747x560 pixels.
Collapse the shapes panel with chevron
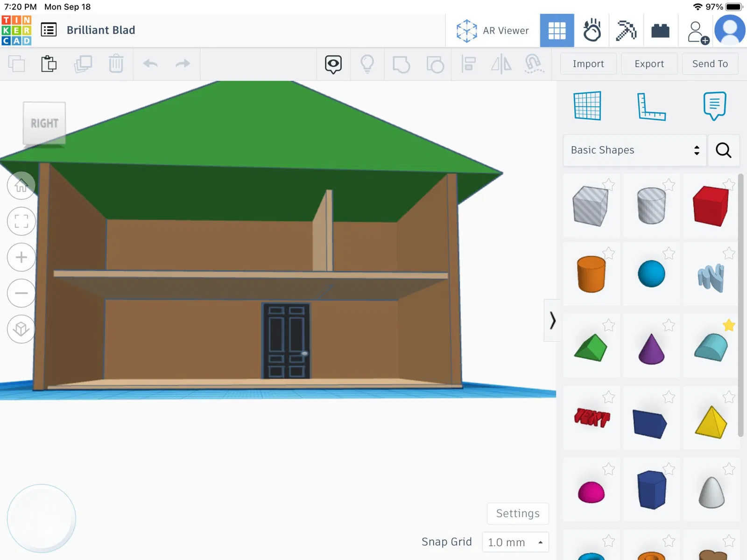[x=552, y=321]
